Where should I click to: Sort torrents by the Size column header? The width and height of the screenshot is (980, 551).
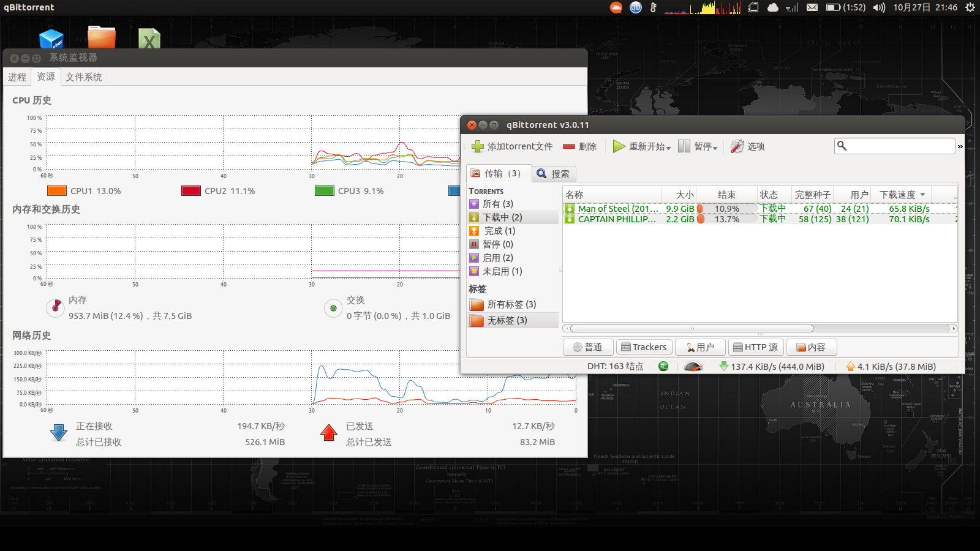[x=679, y=195]
